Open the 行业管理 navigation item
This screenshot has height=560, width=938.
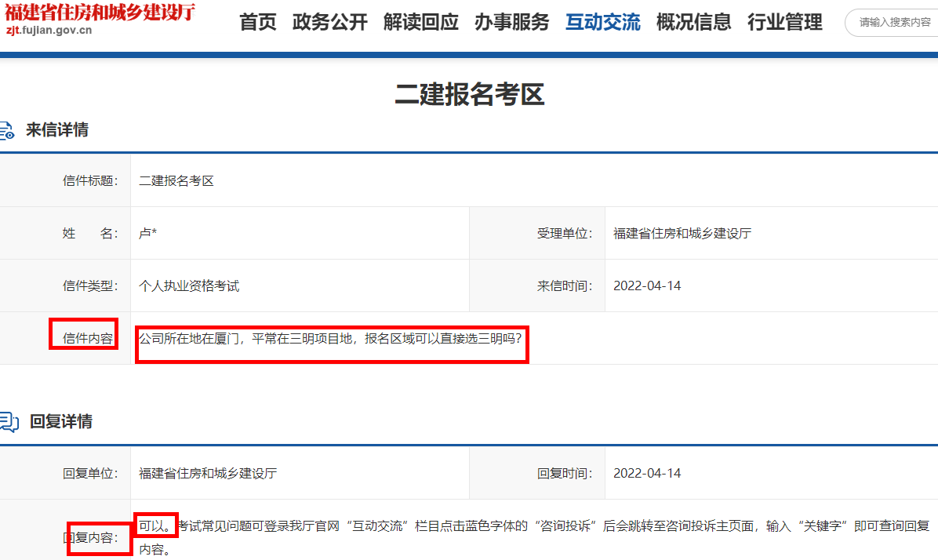pos(784,23)
